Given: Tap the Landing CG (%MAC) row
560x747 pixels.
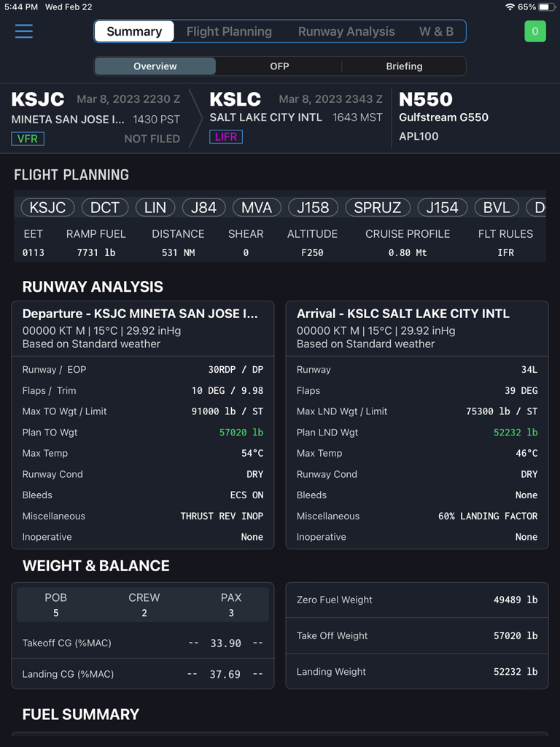Looking at the screenshot, I should coord(143,674).
